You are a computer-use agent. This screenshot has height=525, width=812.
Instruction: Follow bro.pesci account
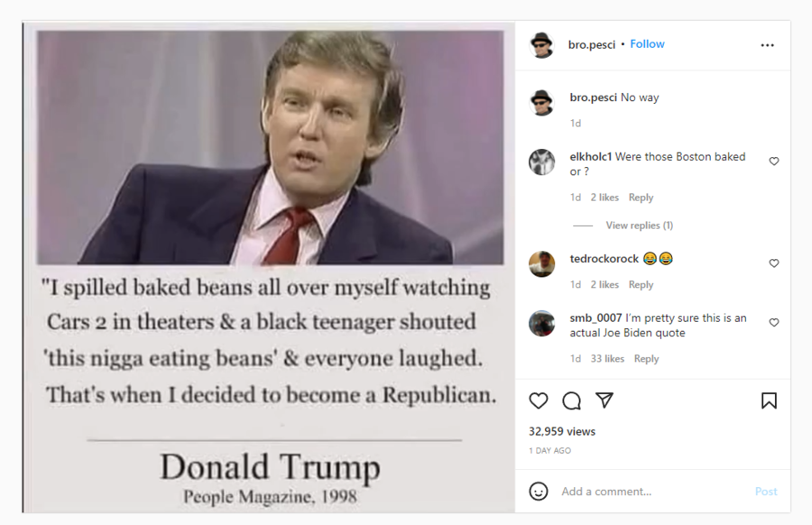click(647, 44)
